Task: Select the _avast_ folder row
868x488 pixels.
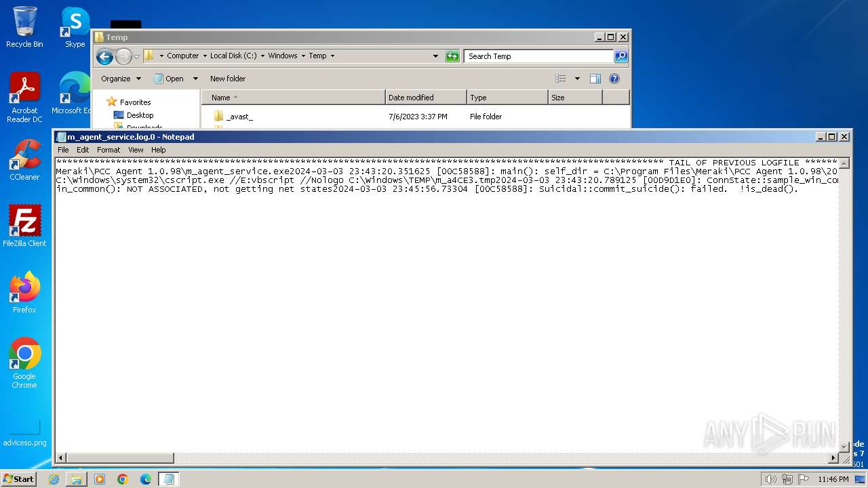Action: pos(415,117)
